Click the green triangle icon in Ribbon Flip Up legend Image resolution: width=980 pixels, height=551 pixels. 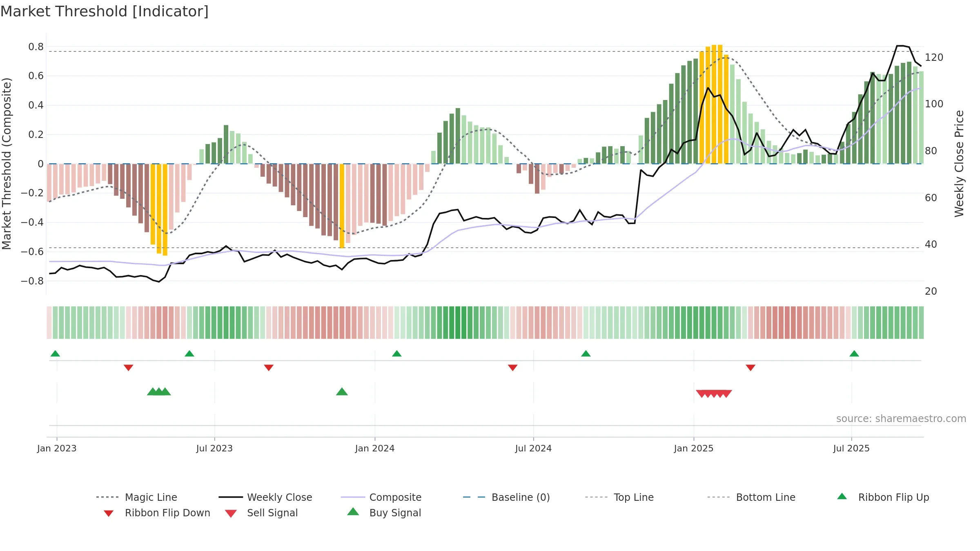[x=842, y=496]
